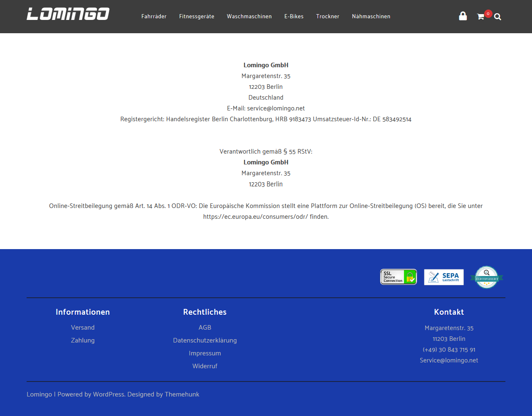
Task: Click the Verantwortlich gemäß § 55 RStV text
Action: pyautogui.click(x=266, y=152)
